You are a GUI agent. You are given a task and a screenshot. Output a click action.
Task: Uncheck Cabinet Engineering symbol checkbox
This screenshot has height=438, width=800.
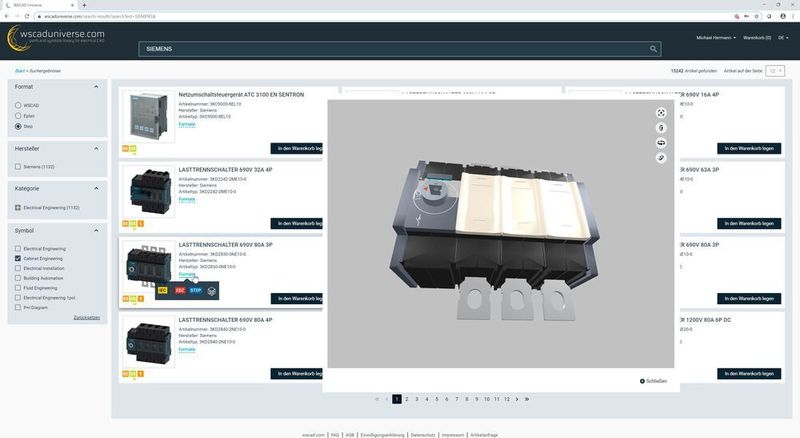click(x=18, y=258)
